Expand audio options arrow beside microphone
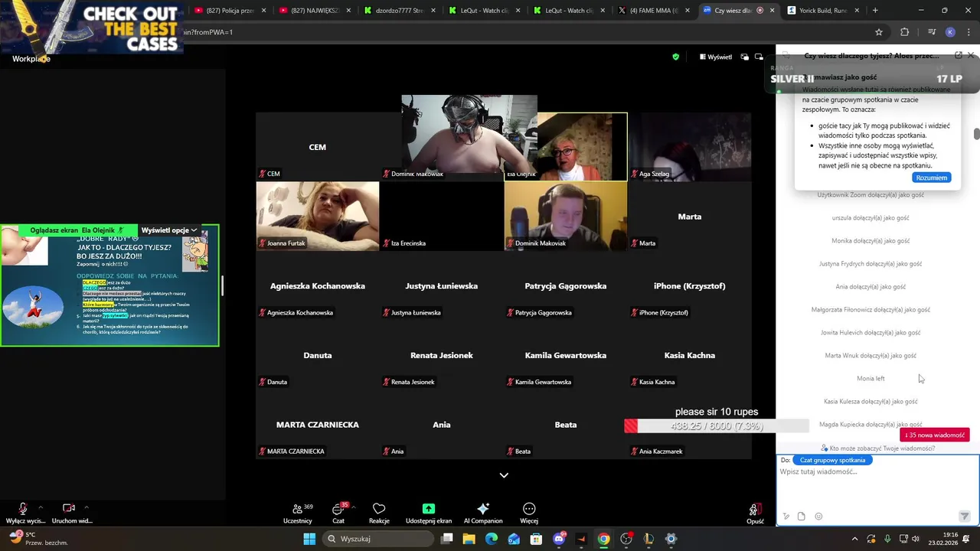This screenshot has width=980, height=551. point(40,507)
